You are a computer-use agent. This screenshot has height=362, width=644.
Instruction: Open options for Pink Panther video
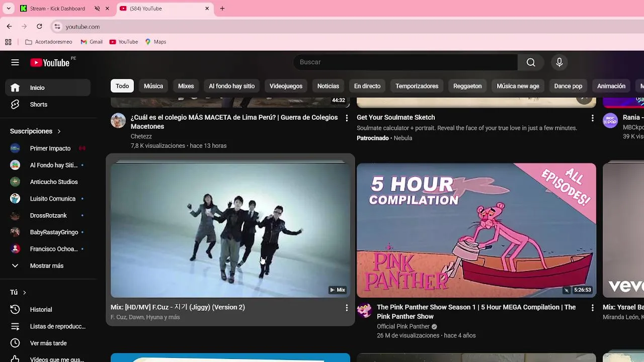click(x=592, y=308)
